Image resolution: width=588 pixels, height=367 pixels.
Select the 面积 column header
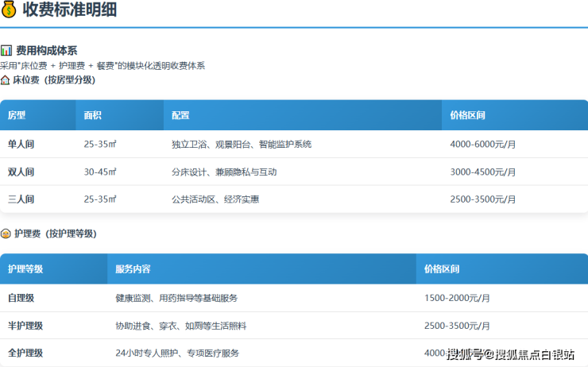tap(93, 115)
